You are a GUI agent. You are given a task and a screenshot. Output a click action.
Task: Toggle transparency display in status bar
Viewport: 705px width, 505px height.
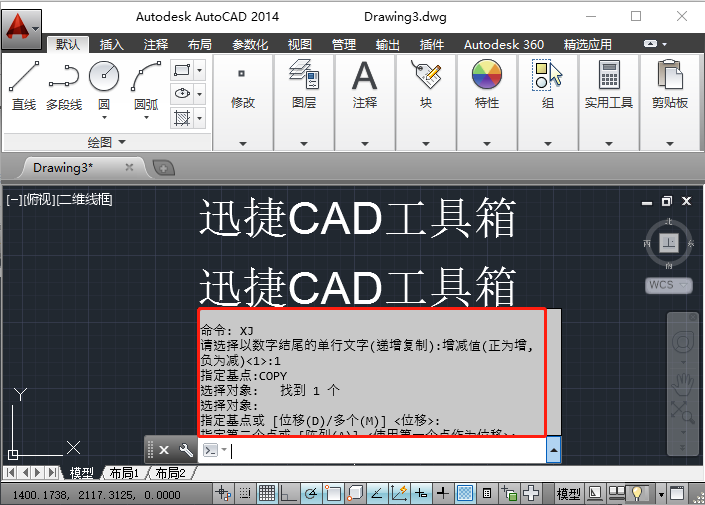(465, 494)
